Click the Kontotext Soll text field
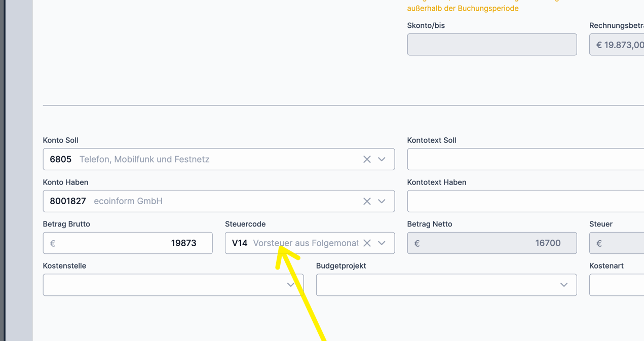 coord(525,159)
